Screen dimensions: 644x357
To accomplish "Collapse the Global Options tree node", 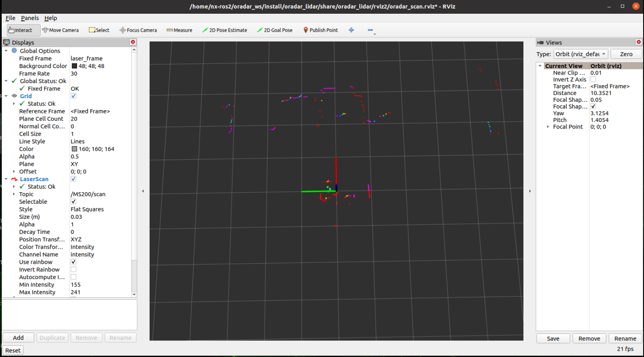I will point(6,51).
